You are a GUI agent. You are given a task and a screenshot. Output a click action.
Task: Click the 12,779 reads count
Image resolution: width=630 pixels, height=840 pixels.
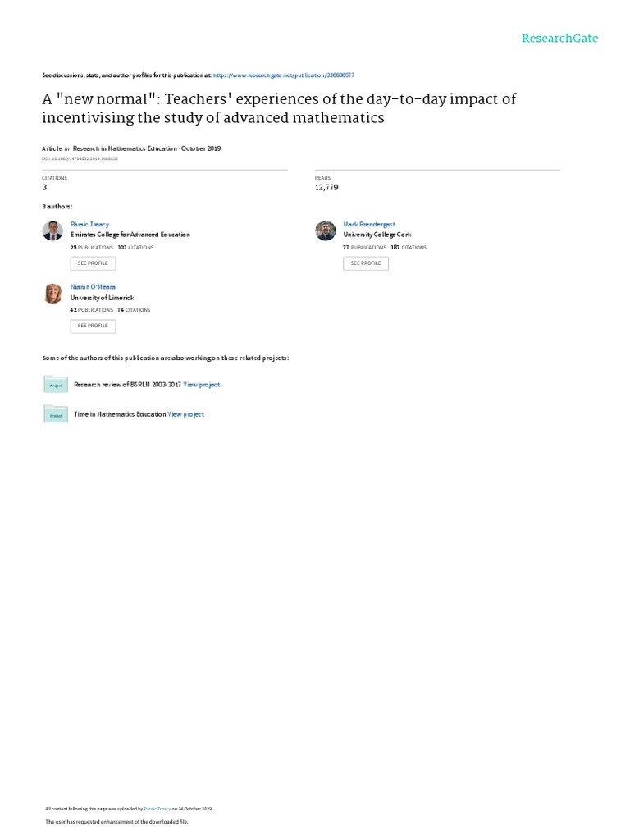326,188
